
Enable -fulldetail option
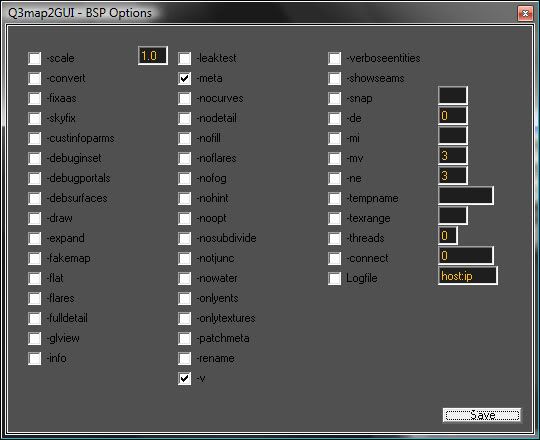point(34,318)
